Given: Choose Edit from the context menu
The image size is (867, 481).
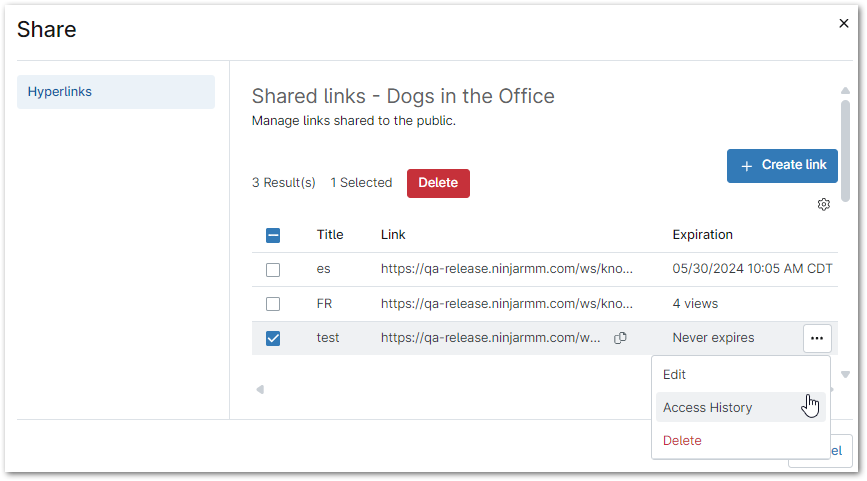Looking at the screenshot, I should click(675, 374).
